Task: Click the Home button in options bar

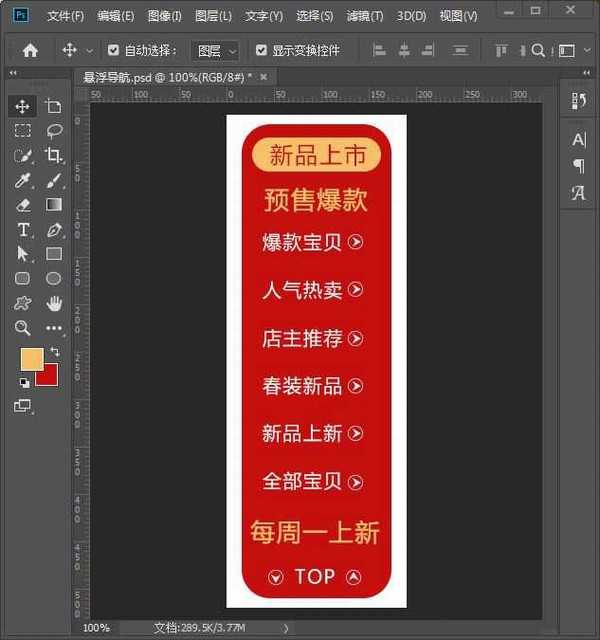Action: [x=30, y=50]
